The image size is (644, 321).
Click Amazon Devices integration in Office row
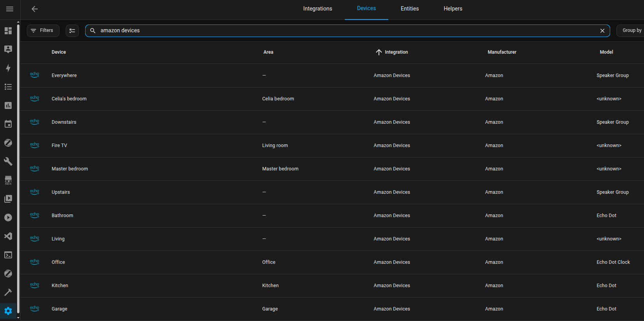pos(392,262)
